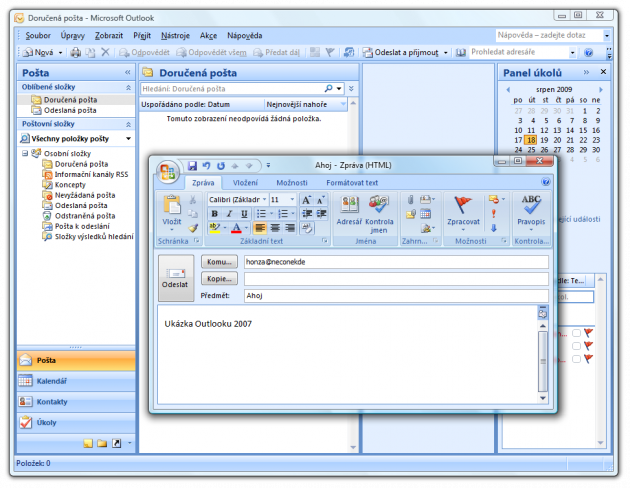Click message body vertical scrollbar
This screenshot has width=630, height=488.
pyautogui.click(x=542, y=361)
